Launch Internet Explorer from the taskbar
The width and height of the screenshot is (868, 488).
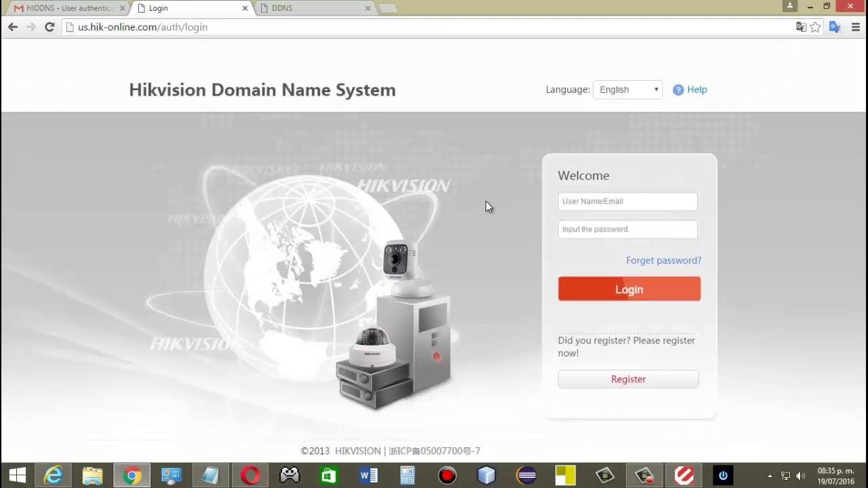click(x=53, y=476)
